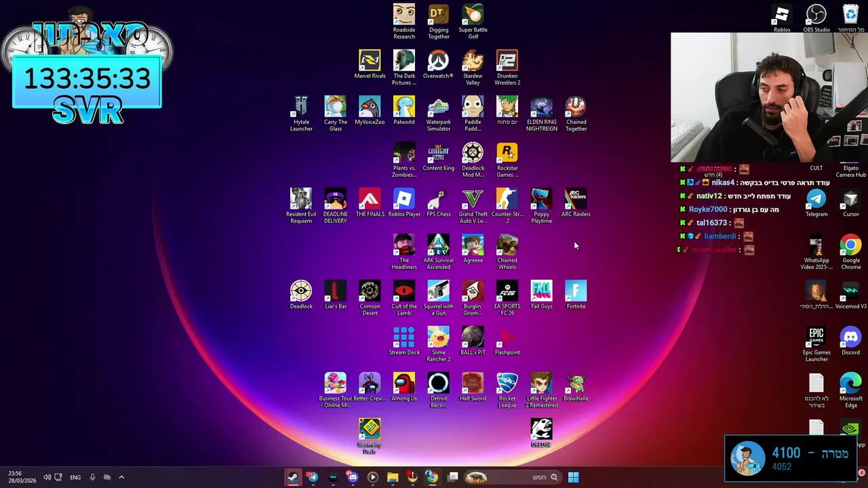The width and height of the screenshot is (868, 488).
Task: Launch THE FINALS desktop icon
Action: tap(370, 203)
